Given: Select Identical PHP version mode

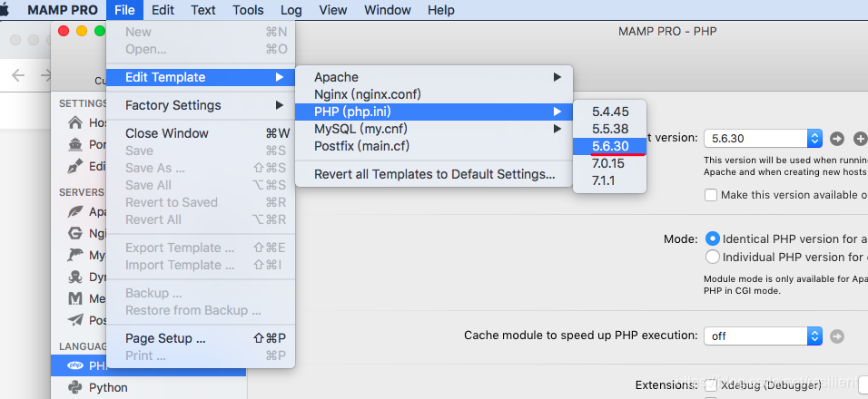Looking at the screenshot, I should coord(713,239).
